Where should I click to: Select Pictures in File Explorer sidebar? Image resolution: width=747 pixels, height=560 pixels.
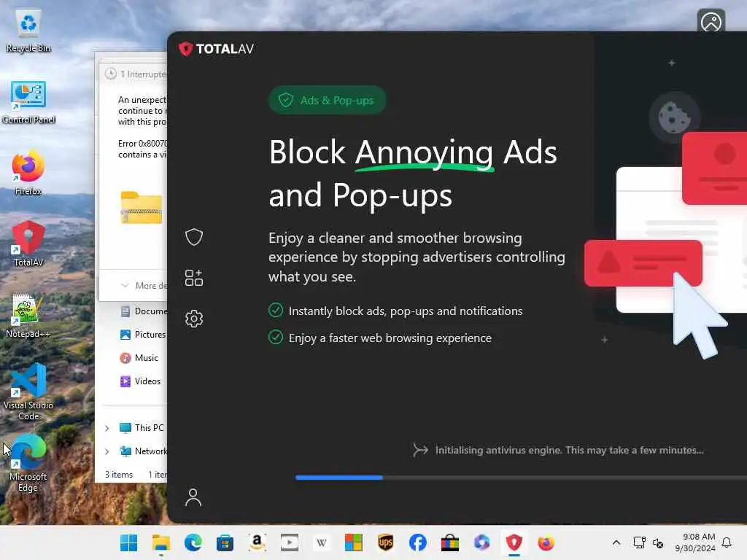click(143, 335)
